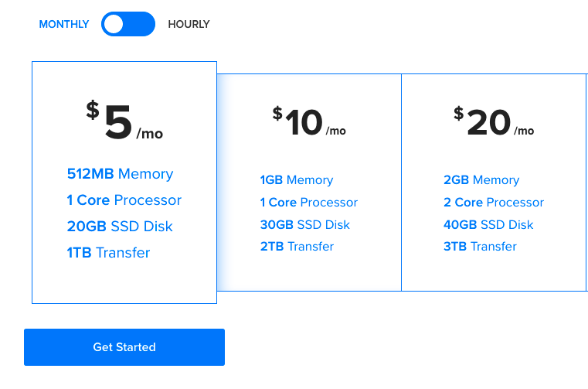This screenshot has width=588, height=389.
Task: Click 2 Core Processor feature
Action: (x=493, y=203)
